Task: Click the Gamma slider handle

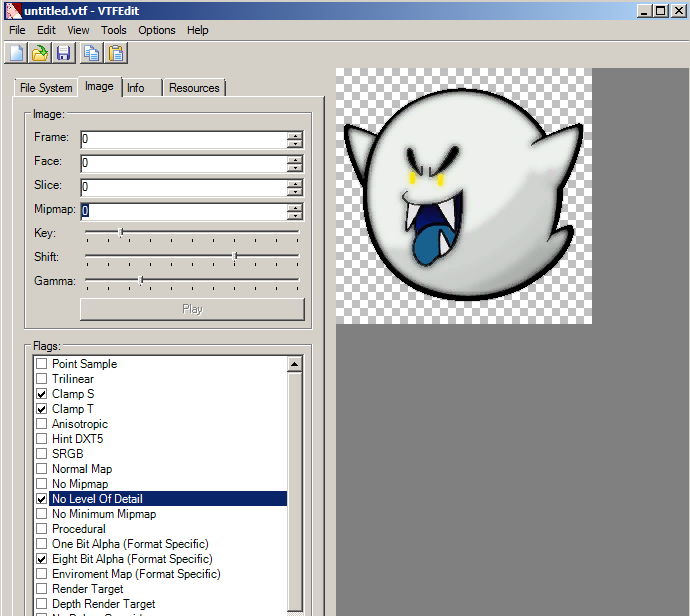Action: [x=141, y=280]
